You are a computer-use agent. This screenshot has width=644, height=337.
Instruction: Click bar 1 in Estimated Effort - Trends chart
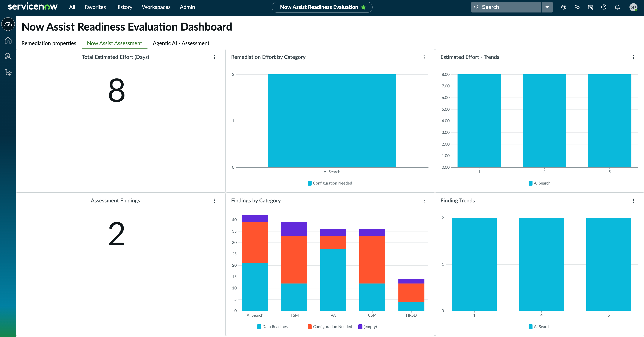point(479,121)
